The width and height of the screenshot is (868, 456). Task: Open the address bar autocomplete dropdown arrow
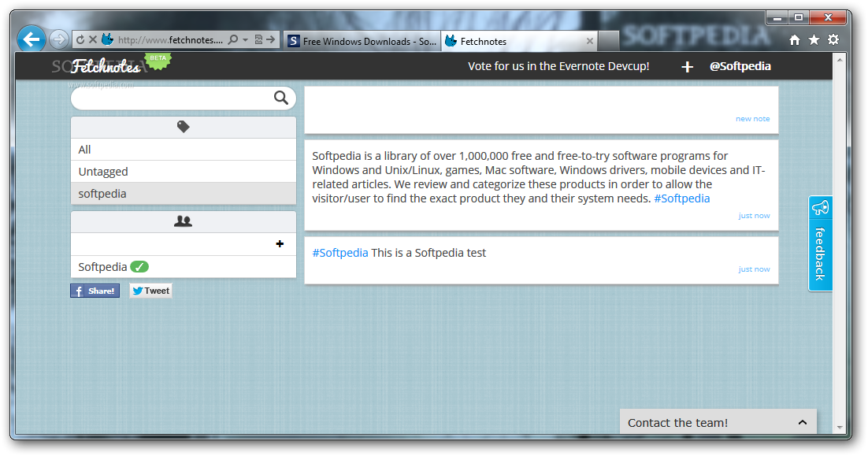coord(245,40)
